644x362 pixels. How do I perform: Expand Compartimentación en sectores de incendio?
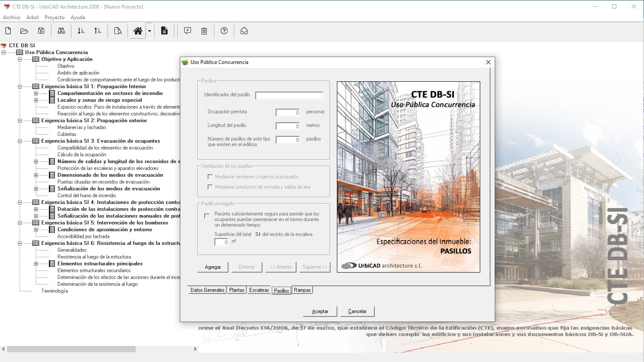click(36, 93)
